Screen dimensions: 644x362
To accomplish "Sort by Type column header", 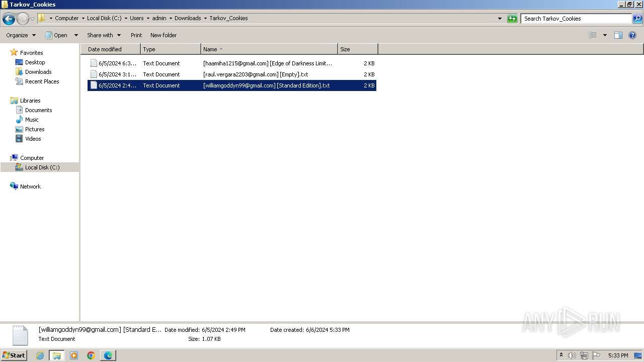I will (x=171, y=49).
